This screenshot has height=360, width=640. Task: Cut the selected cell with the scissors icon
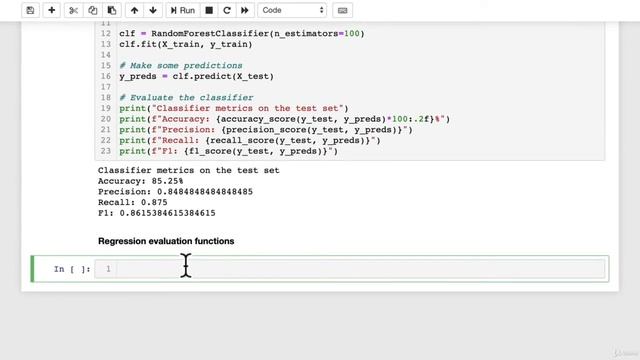[73, 10]
